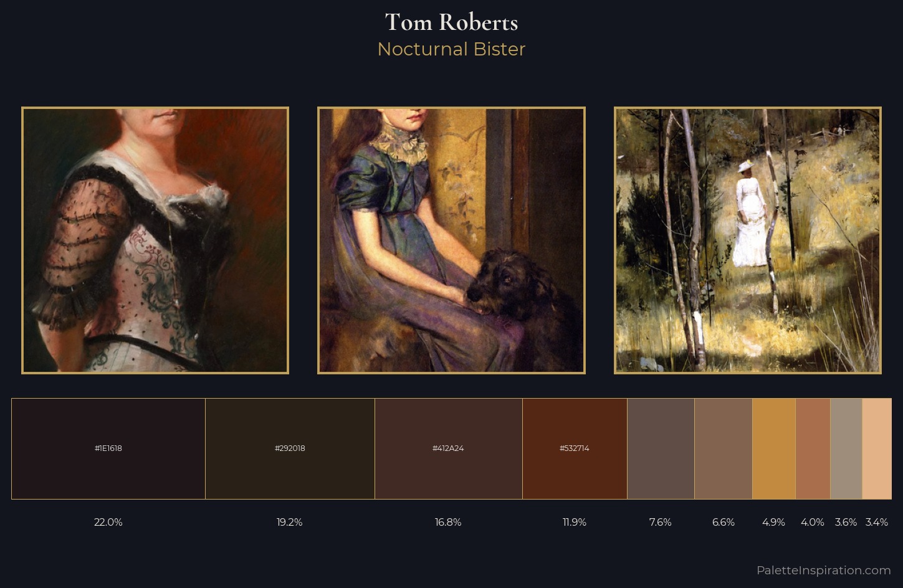Click the painting of girl with dog
903x588 pixels.
pyautogui.click(x=451, y=240)
